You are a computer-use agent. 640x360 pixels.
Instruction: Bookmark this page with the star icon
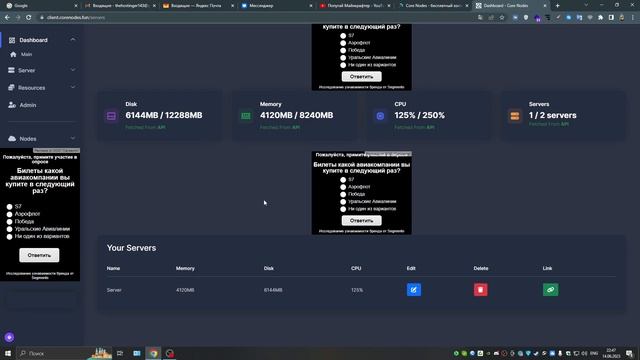click(502, 18)
